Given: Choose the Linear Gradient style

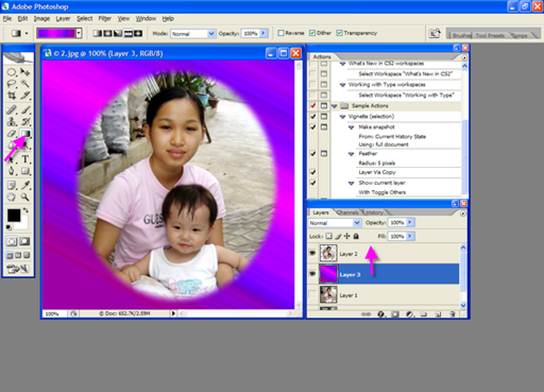Looking at the screenshot, I should click(x=97, y=33).
